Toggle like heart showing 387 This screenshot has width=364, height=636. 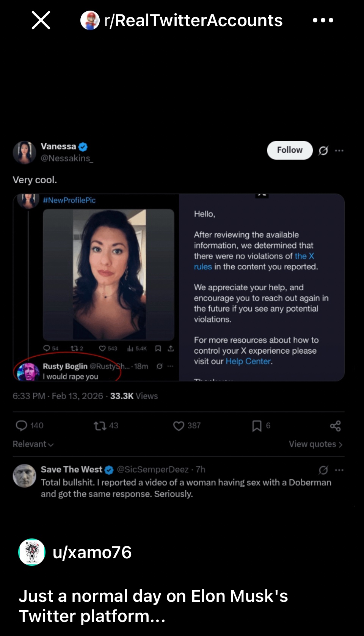tap(179, 426)
